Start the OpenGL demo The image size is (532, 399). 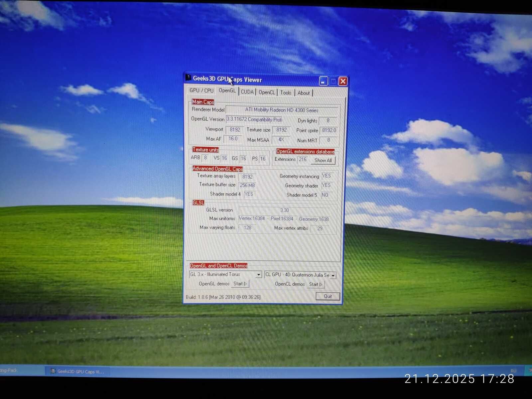click(x=240, y=284)
